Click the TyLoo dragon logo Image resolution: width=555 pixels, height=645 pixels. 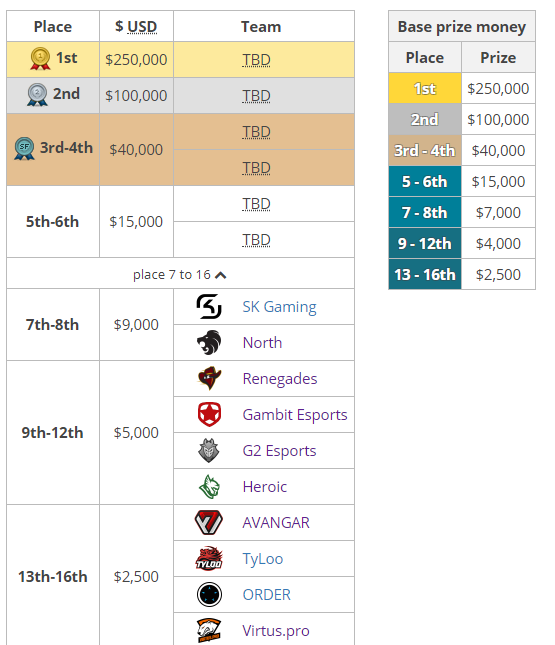pos(209,559)
